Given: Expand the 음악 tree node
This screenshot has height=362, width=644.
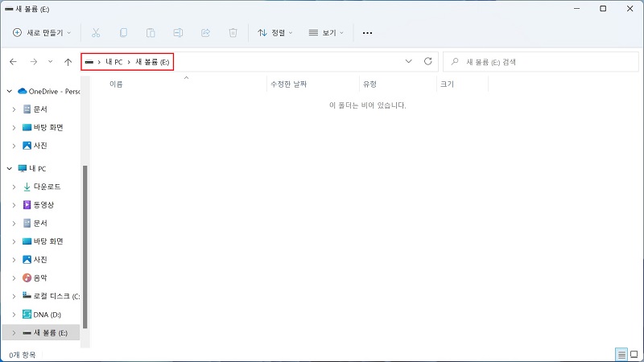Looking at the screenshot, I should point(14,278).
